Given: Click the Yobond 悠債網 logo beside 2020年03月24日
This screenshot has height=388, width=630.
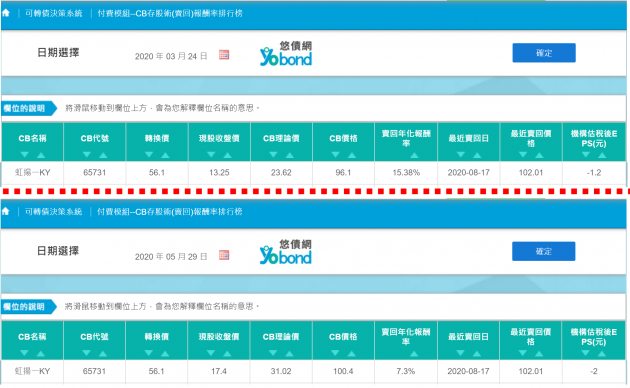Looking at the screenshot, I should pos(286,53).
